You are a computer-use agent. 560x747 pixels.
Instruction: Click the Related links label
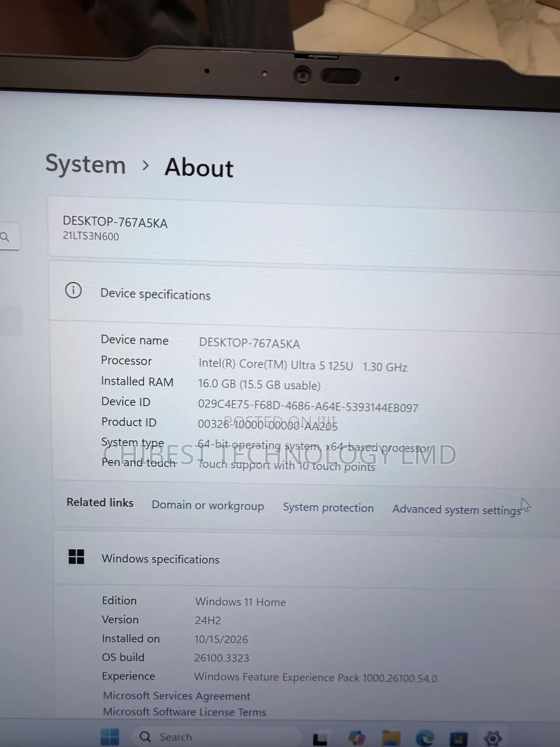pyautogui.click(x=100, y=502)
